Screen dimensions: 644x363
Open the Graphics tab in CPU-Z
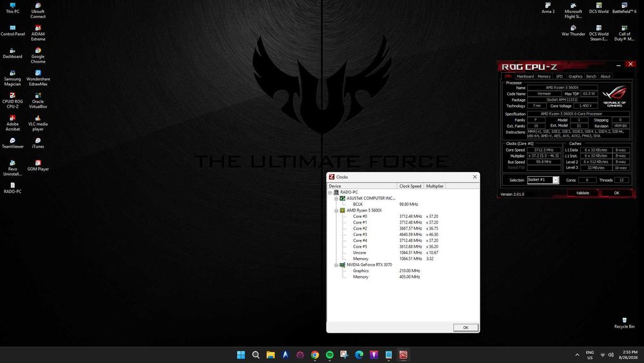pos(575,77)
